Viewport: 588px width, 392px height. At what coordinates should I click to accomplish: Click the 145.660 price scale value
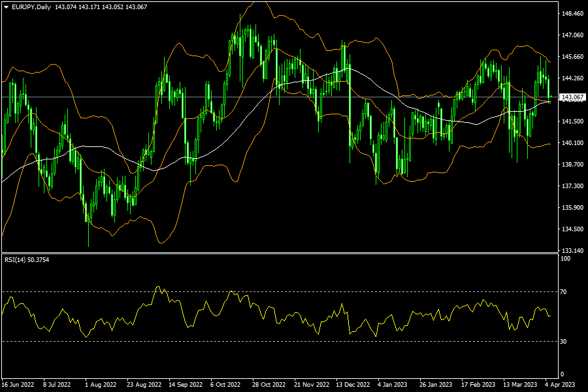pyautogui.click(x=572, y=57)
